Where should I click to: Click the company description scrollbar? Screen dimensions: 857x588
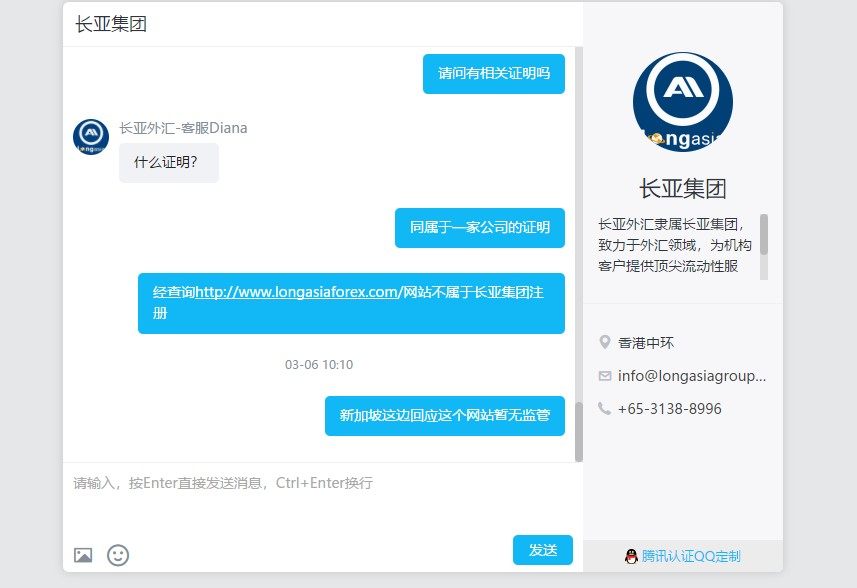[x=764, y=235]
